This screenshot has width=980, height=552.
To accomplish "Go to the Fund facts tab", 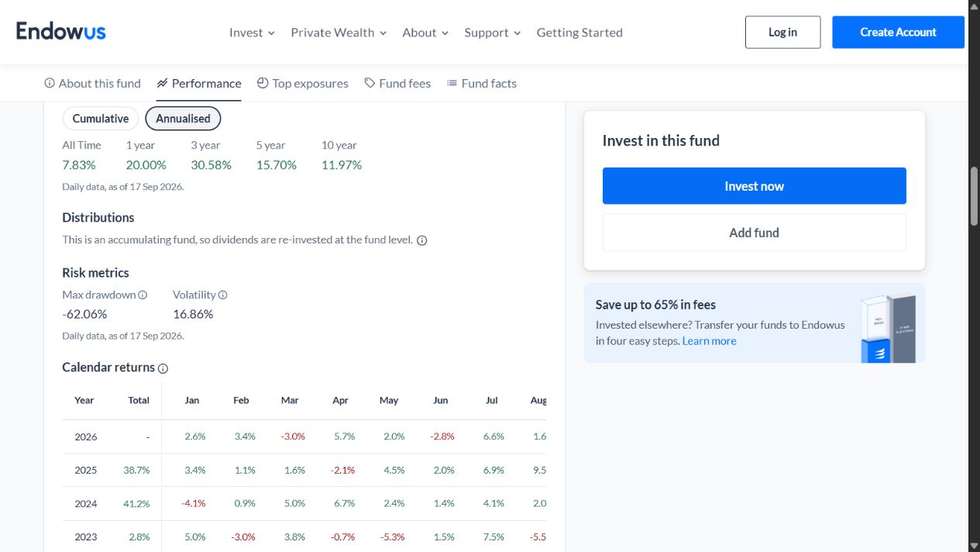I will tap(482, 83).
